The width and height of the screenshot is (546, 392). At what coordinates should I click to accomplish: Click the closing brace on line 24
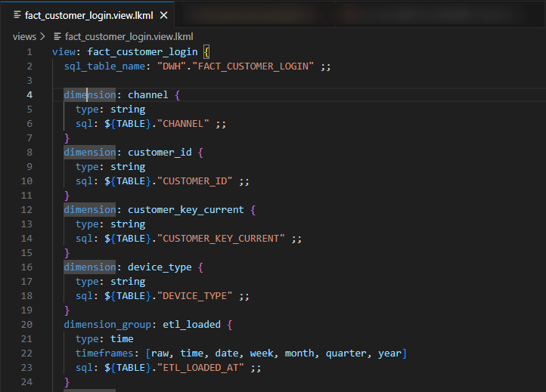tap(67, 382)
